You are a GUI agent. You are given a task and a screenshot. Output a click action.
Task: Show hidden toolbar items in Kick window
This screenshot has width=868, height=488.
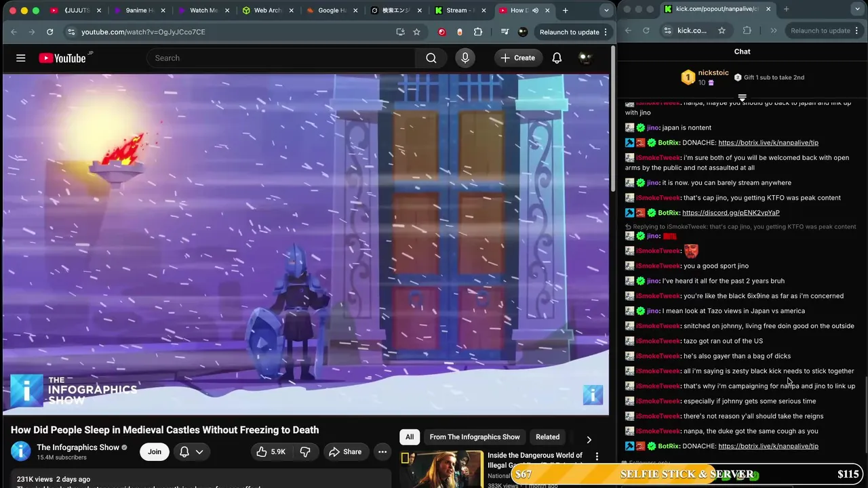click(774, 30)
